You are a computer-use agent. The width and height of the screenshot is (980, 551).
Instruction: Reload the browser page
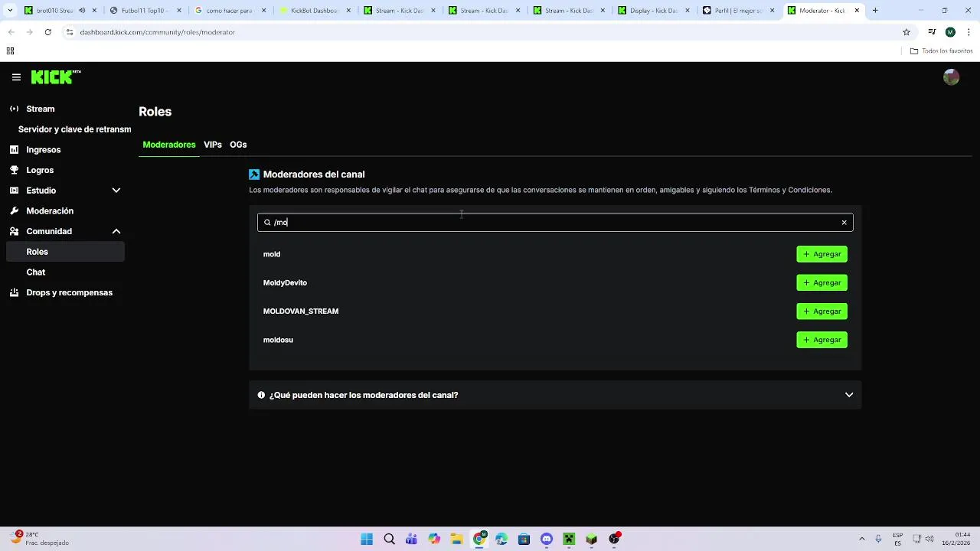point(47,32)
